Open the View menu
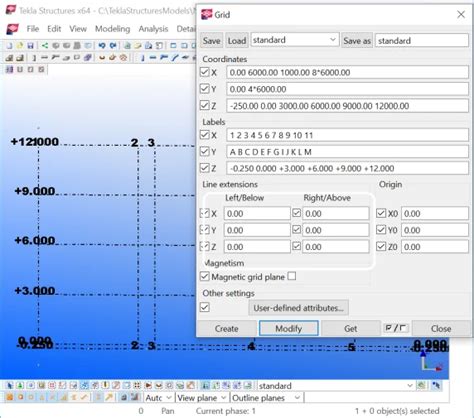The width and height of the screenshot is (474, 418). pos(78,29)
